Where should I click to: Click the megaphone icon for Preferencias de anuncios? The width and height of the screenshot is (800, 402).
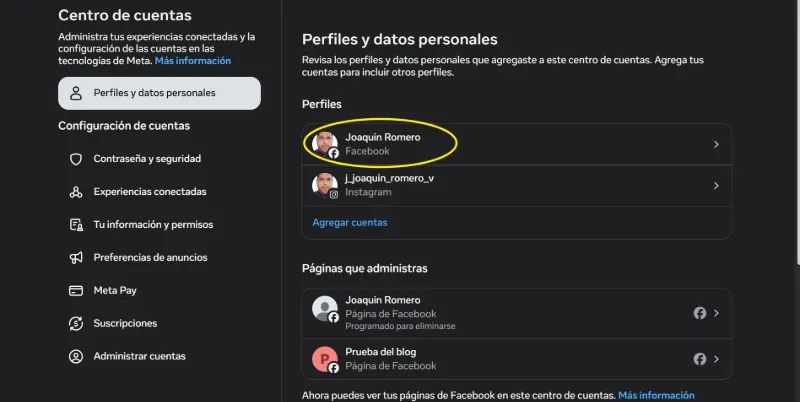tap(76, 258)
